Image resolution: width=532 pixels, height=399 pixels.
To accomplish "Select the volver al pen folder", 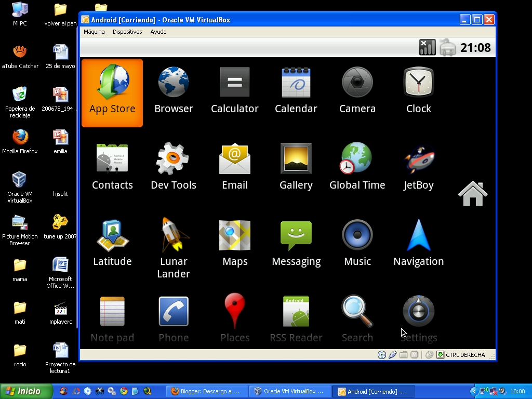I will [60, 14].
